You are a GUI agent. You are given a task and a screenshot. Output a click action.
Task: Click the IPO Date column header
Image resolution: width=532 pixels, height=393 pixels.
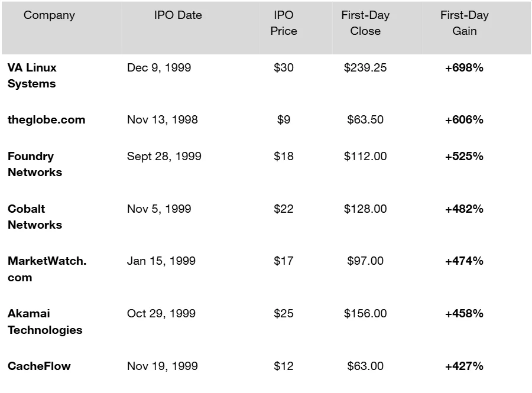coord(177,15)
